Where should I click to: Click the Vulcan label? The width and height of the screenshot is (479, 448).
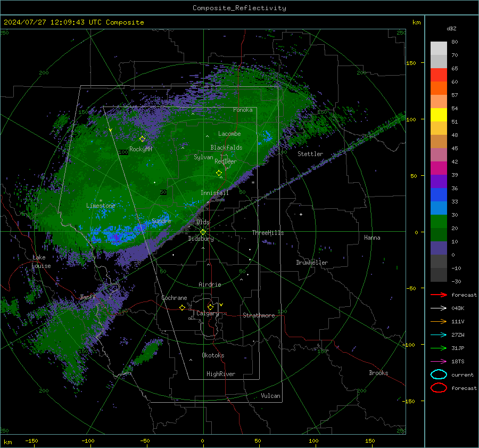point(270,396)
